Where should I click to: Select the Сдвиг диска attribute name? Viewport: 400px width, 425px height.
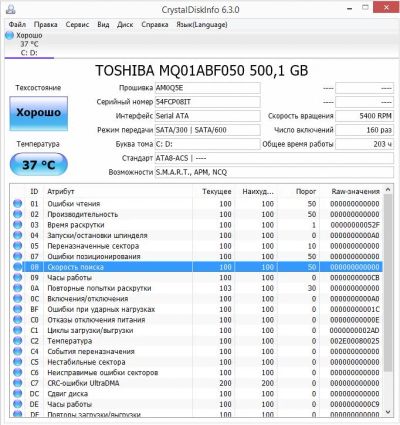pyautogui.click(x=68, y=394)
